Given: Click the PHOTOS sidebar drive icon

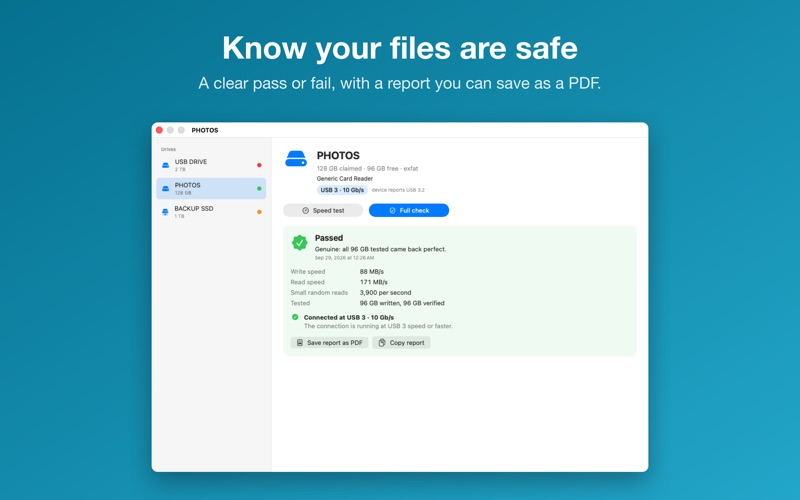Looking at the screenshot, I should tap(165, 189).
